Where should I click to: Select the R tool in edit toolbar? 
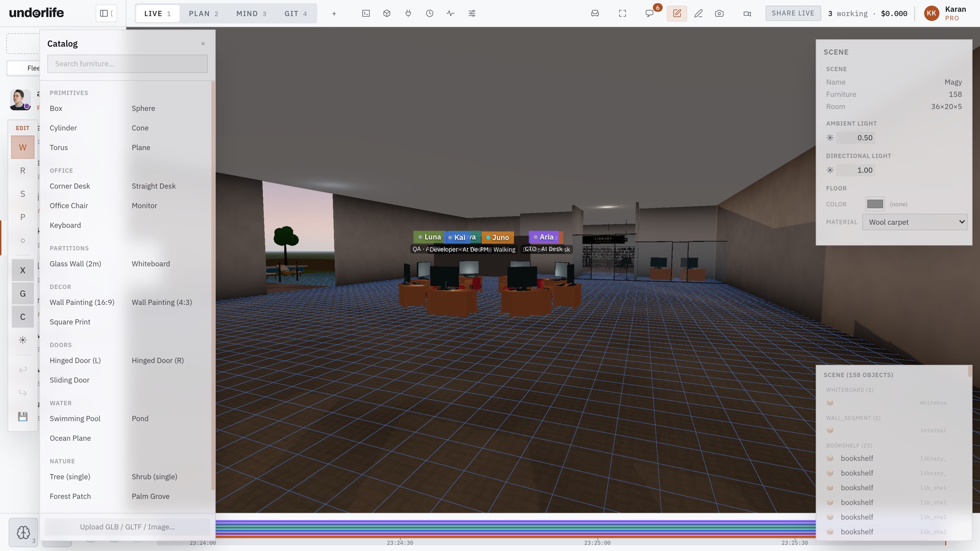pos(23,170)
